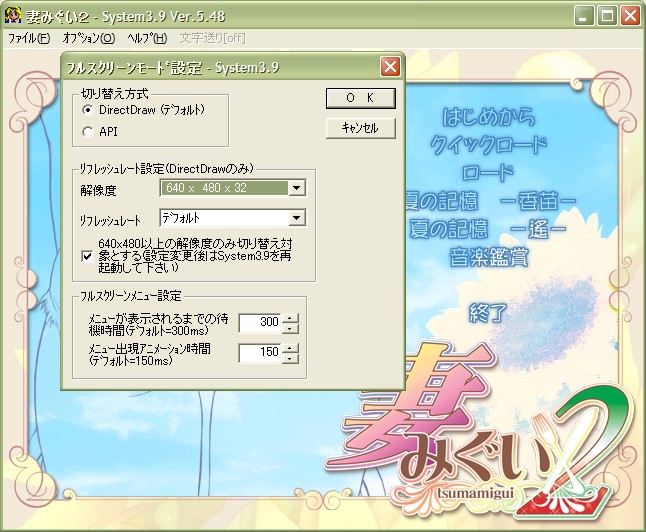Decrease the menu wait time spinner down

290,328
